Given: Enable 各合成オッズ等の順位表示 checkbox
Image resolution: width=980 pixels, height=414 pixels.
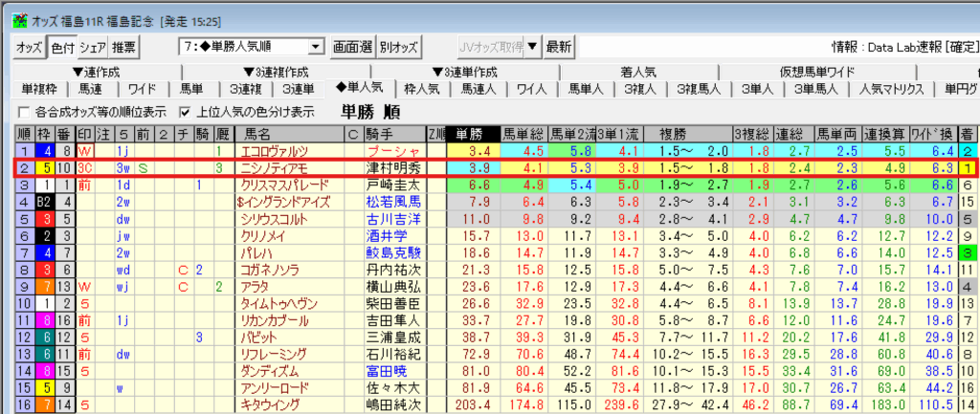Looking at the screenshot, I should pyautogui.click(x=24, y=111).
